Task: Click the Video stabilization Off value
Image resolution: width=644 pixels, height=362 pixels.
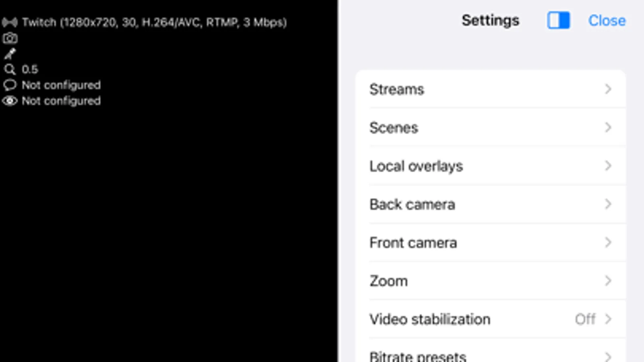Action: 585,319
